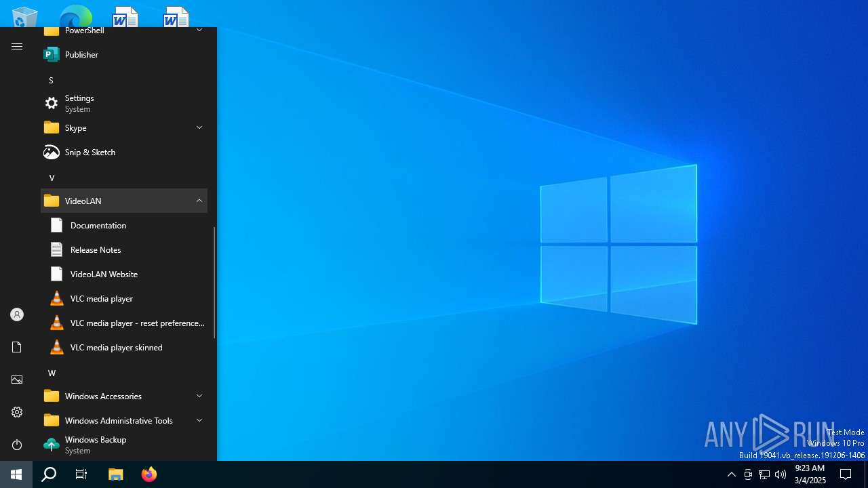Open Publisher from the app list
868x488 pixels.
click(x=124, y=54)
